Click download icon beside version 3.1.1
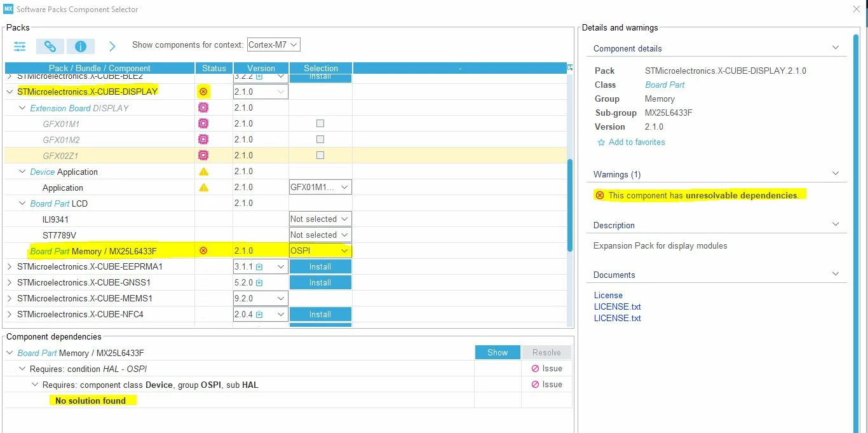The width and height of the screenshot is (868, 433). click(x=259, y=267)
